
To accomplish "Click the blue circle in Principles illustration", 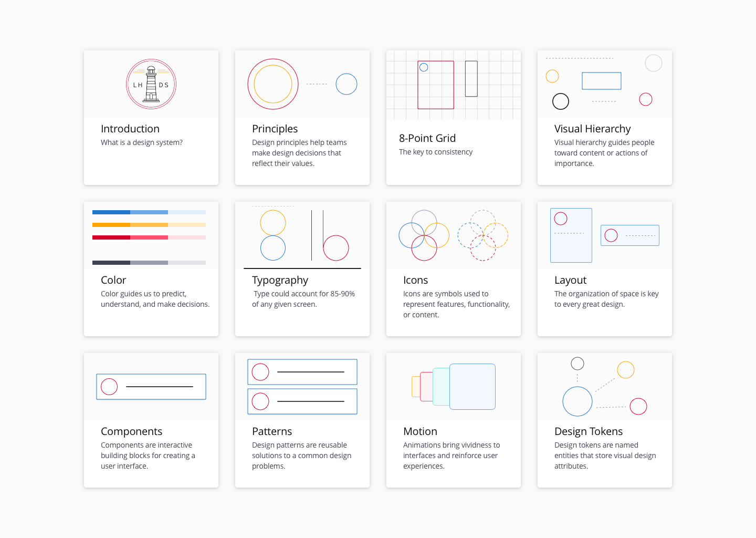I will coord(346,84).
